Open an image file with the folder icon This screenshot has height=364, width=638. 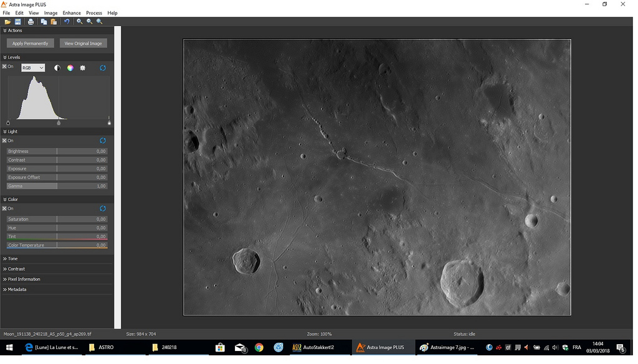click(7, 22)
